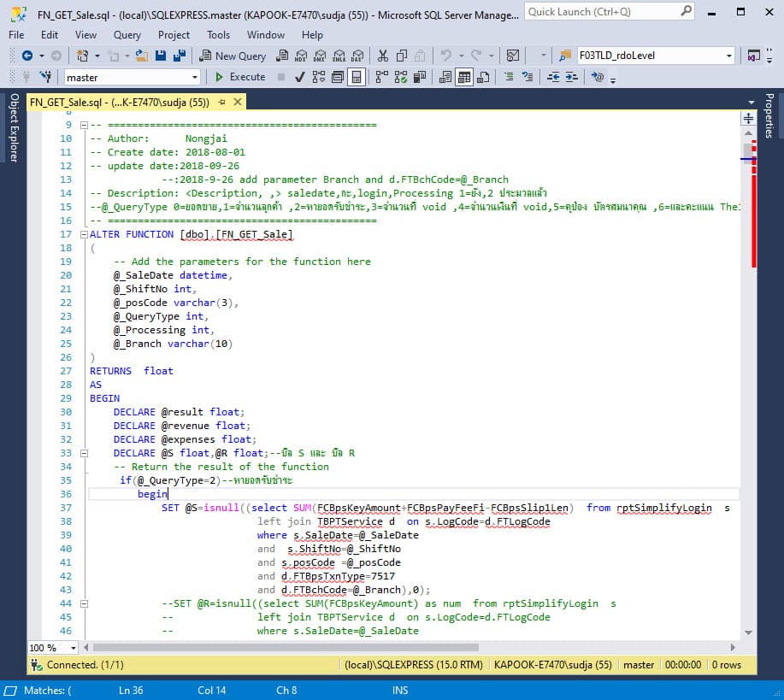Comment out the selected lines

509,77
